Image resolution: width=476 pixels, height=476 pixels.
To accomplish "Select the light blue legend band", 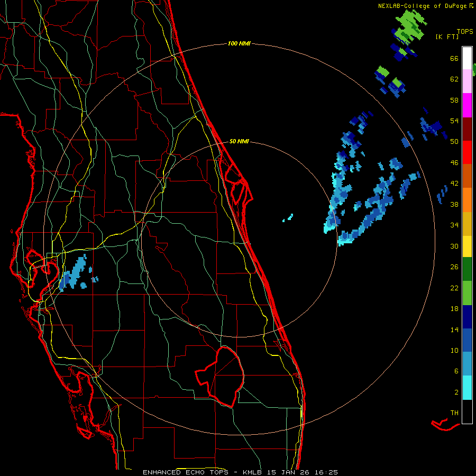I will click(x=467, y=364).
